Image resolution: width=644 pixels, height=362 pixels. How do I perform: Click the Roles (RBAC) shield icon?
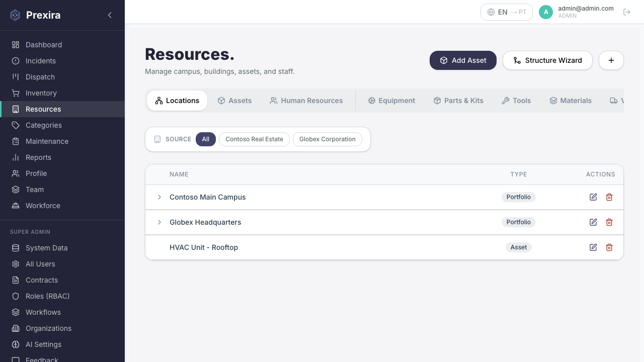pos(16,296)
